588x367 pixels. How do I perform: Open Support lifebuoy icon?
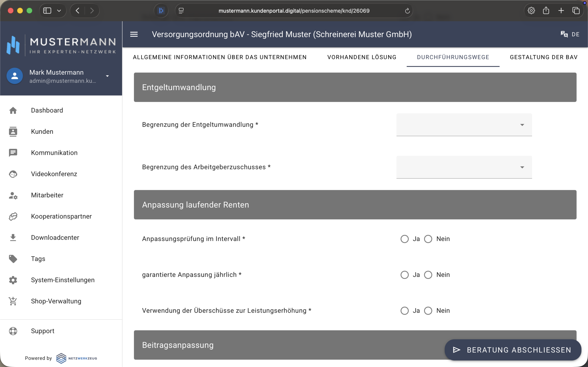pos(13,331)
